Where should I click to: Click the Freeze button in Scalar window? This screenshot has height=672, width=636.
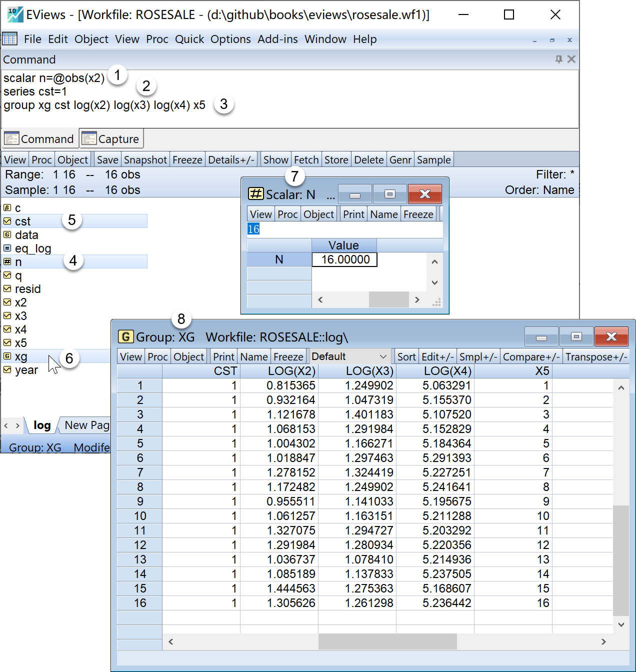[418, 214]
